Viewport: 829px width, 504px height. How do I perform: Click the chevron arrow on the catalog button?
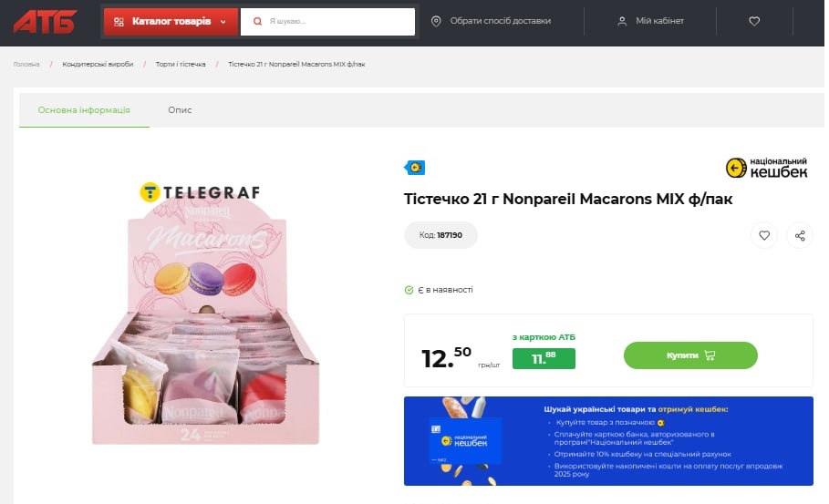pos(223,22)
